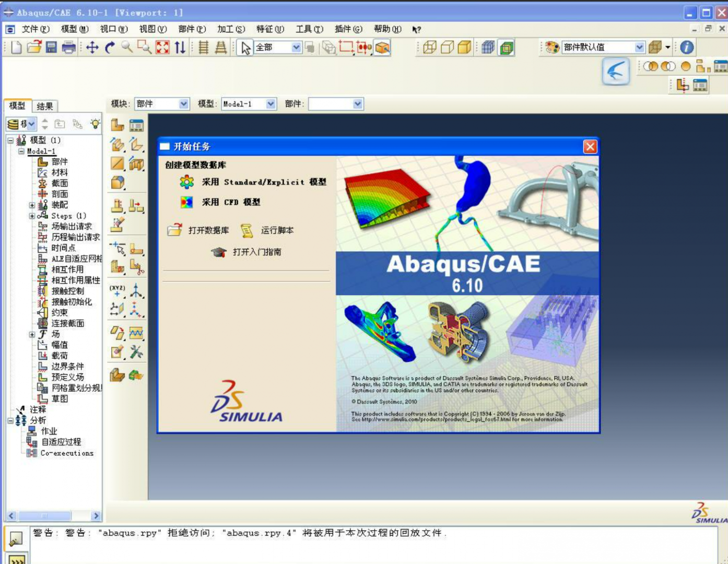
Task: Click the model tree horizontal scrollbar
Action: pos(44,516)
